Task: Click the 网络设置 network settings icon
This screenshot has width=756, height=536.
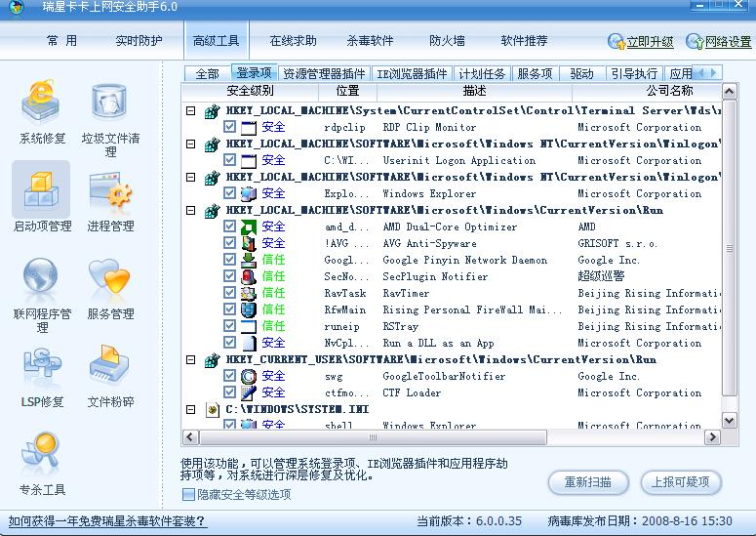Action: tap(695, 41)
